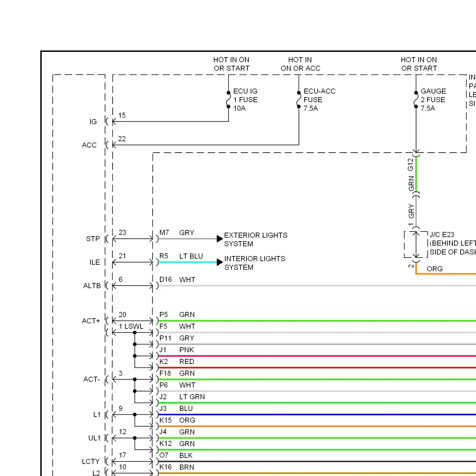Click the STP terminal label

pyautogui.click(x=93, y=239)
